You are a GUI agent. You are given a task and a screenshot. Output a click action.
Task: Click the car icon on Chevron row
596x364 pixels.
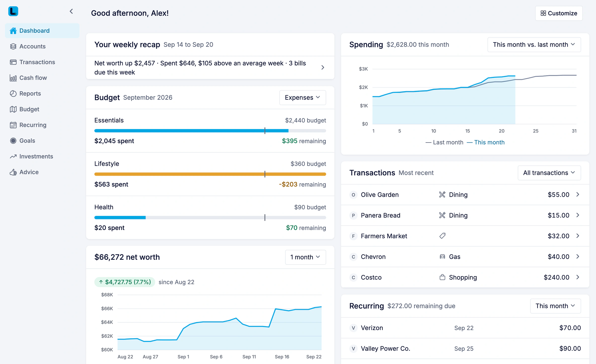click(x=442, y=257)
